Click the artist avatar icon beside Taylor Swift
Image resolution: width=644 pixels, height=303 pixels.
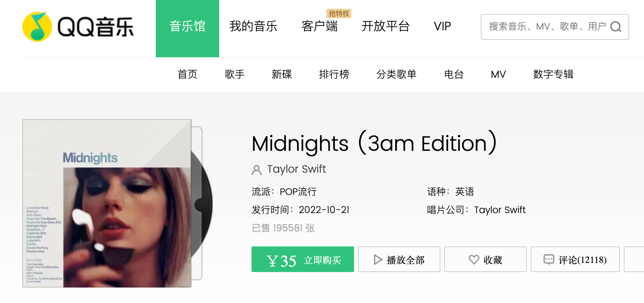pos(257,170)
